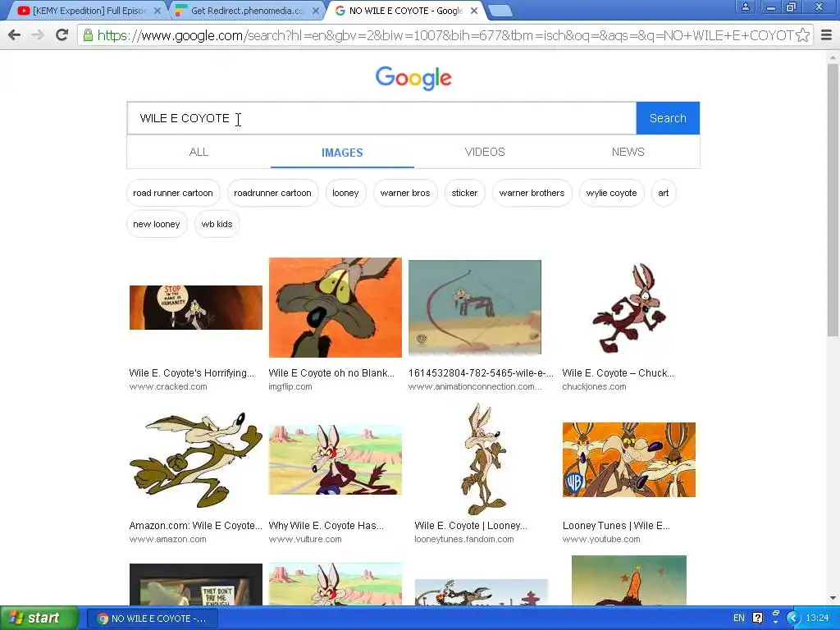
Task: Open the Amazon.com coyote image thumbnail
Action: pyautogui.click(x=196, y=460)
